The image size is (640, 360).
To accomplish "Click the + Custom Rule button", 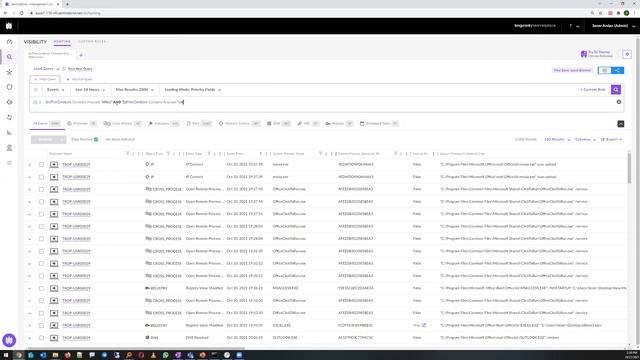I will point(593,90).
